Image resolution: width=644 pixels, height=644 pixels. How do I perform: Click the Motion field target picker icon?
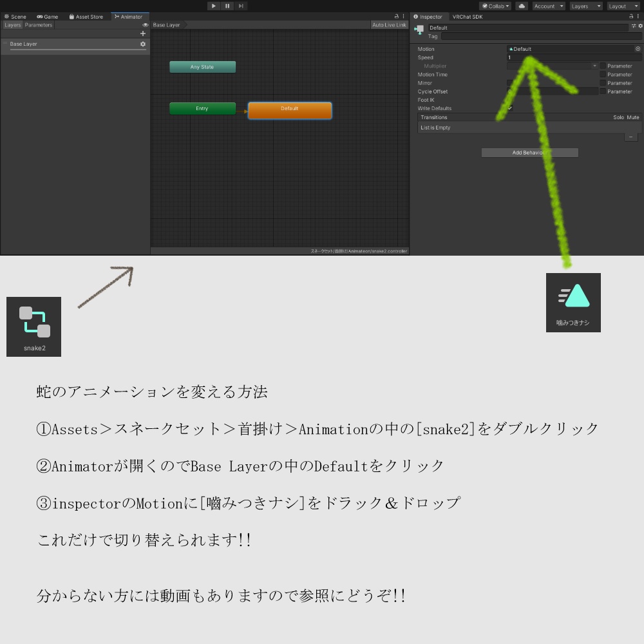[x=637, y=49]
